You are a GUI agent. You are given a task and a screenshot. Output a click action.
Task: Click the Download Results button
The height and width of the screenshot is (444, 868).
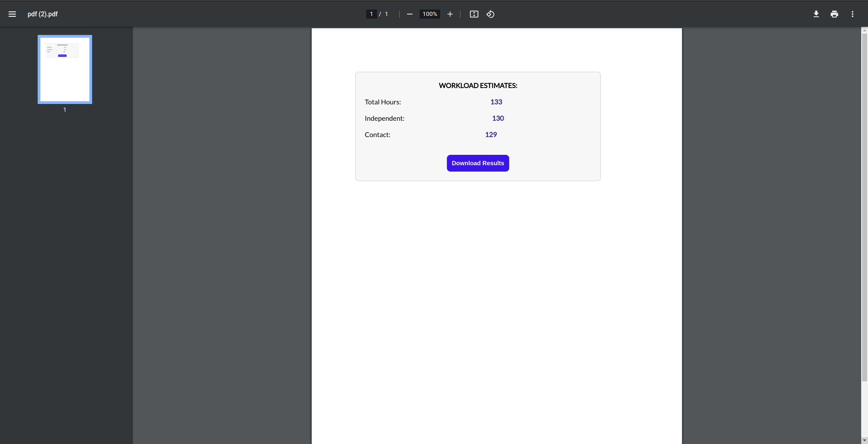pyautogui.click(x=478, y=163)
